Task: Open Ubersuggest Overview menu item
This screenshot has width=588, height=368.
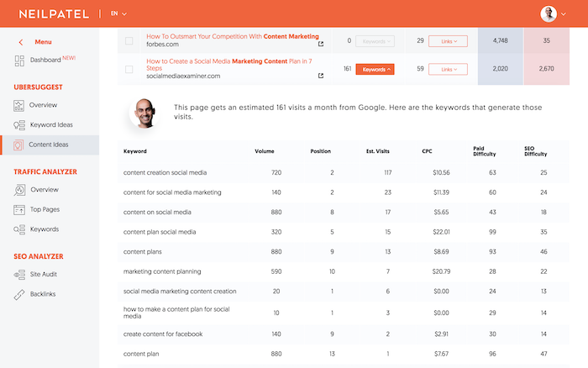Action: [43, 105]
